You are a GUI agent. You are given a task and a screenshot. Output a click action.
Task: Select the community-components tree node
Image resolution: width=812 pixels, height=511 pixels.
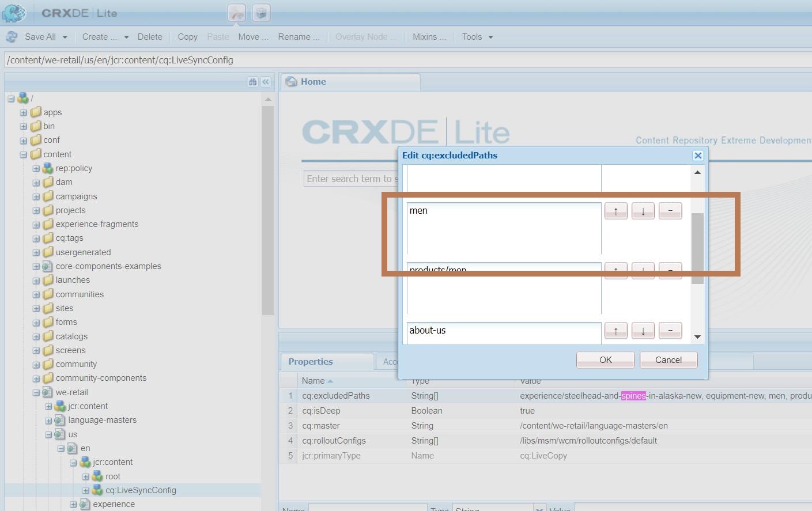tap(101, 378)
